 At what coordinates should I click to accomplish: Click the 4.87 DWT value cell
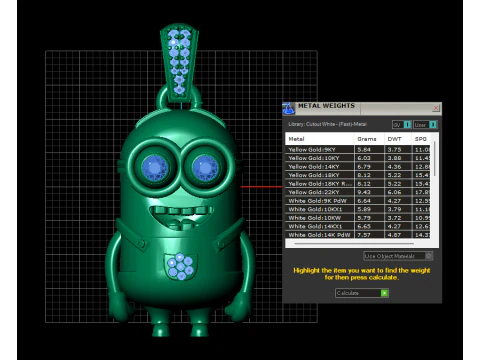398,235
